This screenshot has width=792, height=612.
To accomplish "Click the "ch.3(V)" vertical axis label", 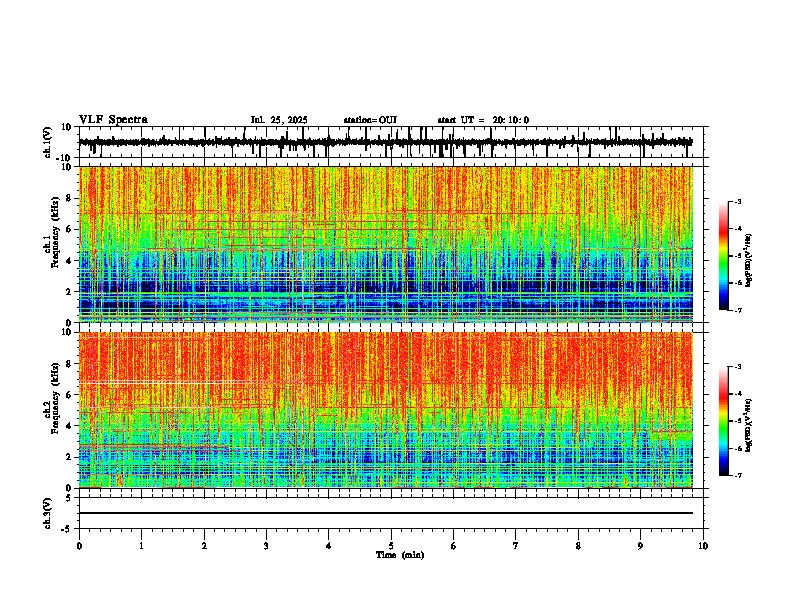I will click(47, 514).
